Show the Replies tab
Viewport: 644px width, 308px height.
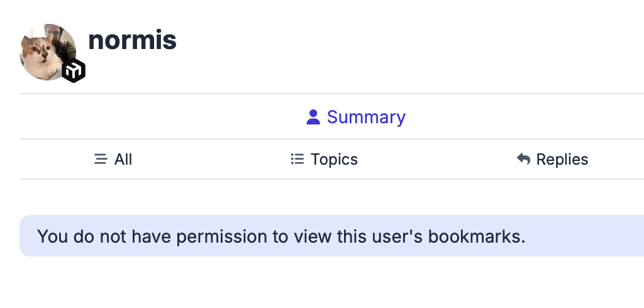coord(552,159)
